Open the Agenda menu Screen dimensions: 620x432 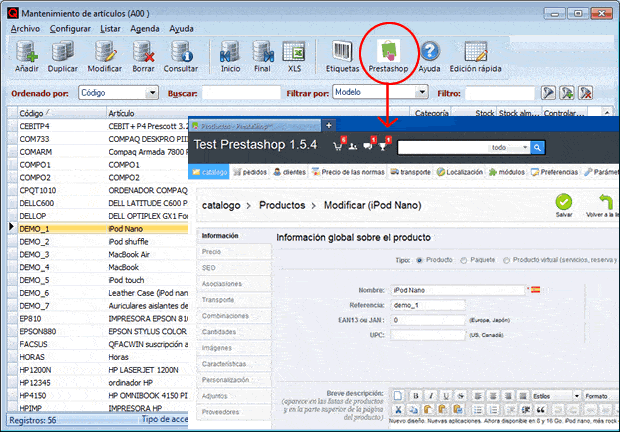[x=145, y=29]
